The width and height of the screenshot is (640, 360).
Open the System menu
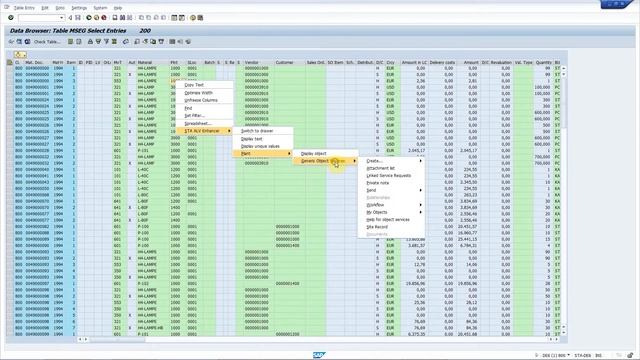(x=100, y=8)
